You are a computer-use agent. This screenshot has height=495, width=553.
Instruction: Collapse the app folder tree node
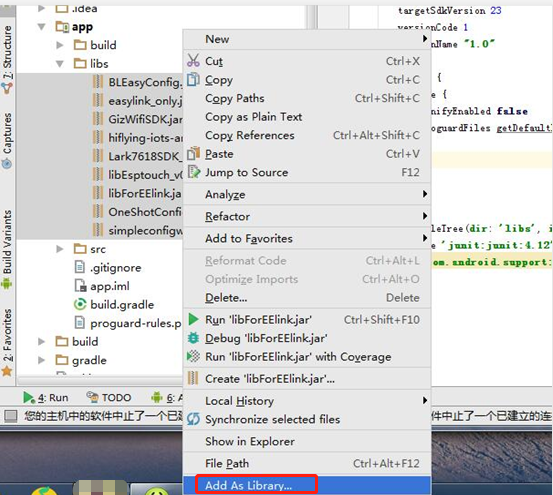click(x=42, y=27)
